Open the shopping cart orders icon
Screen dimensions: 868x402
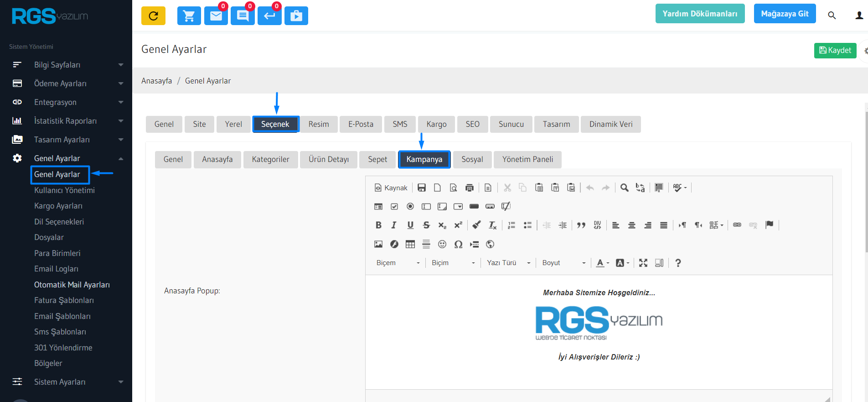coord(189,16)
